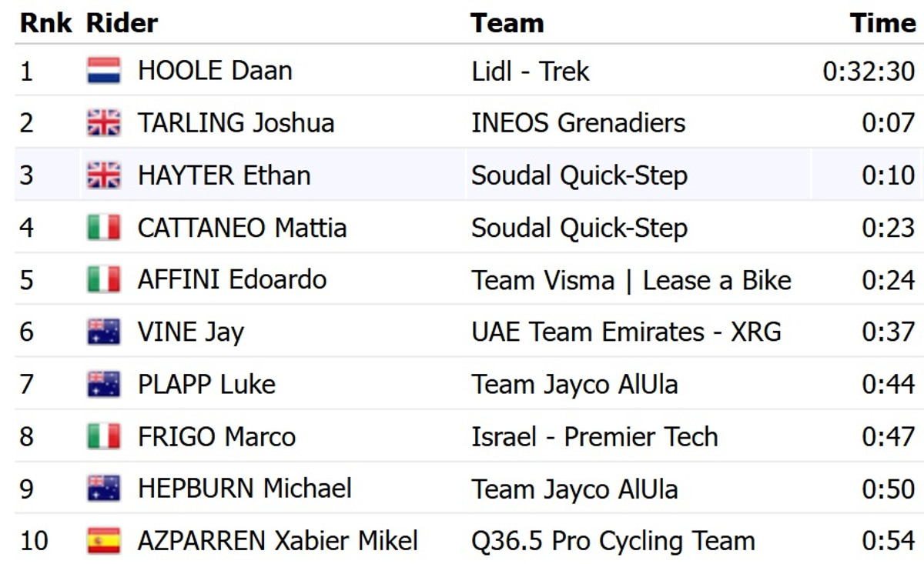Click the British flag next to TARLING Joshua

click(x=103, y=123)
